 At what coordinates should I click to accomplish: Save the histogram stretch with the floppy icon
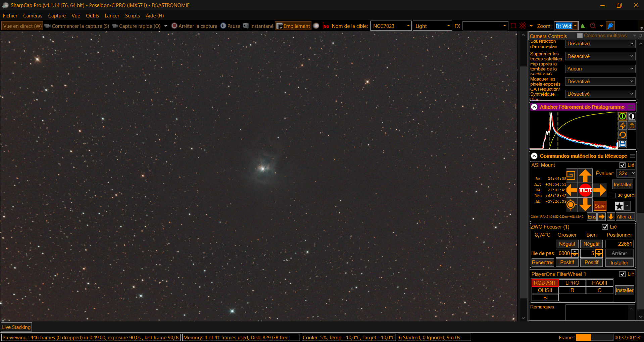click(x=623, y=144)
